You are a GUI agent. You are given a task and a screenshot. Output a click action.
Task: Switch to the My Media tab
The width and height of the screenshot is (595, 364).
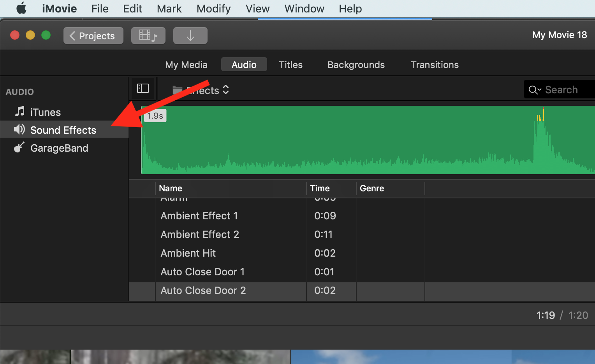[186, 65]
